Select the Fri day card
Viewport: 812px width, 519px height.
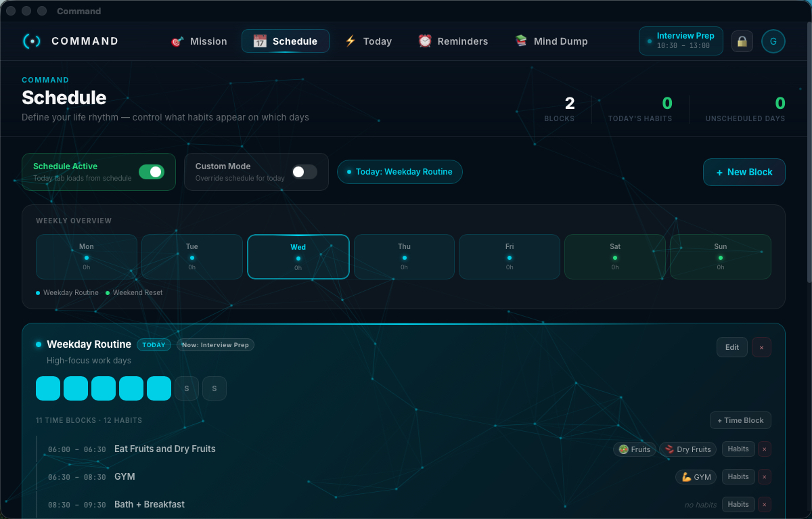[510, 256]
